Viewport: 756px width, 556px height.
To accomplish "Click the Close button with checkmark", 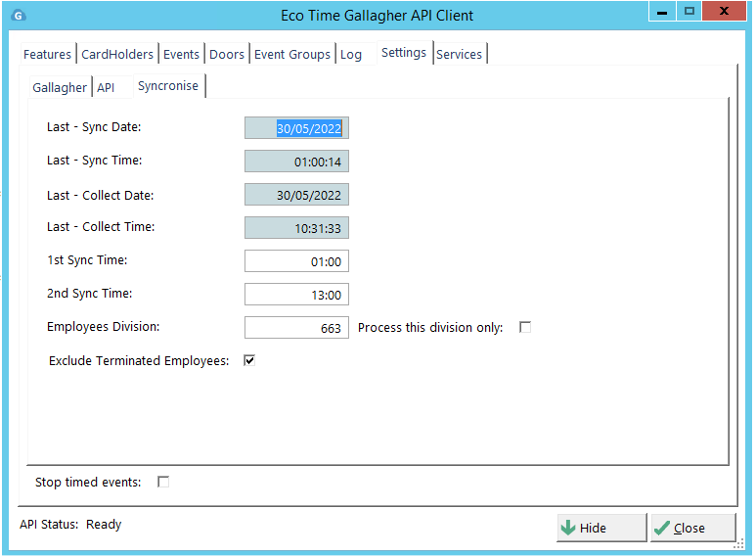I will [x=692, y=528].
